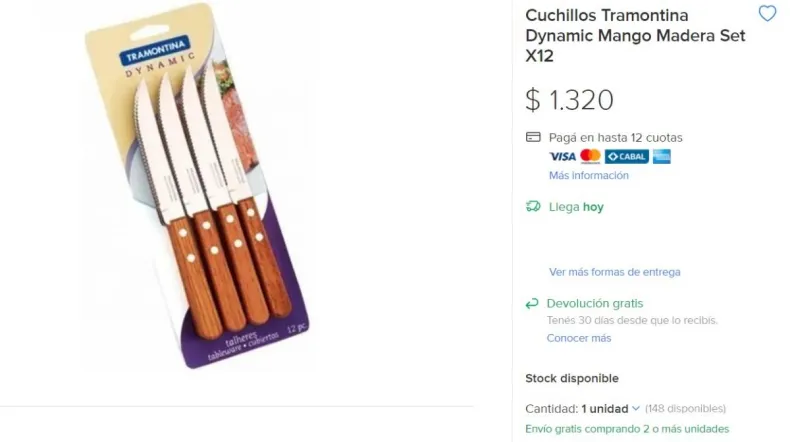Viewport: 790px width, 442px height.
Task: Click the heart favorite icon
Action: (767, 14)
